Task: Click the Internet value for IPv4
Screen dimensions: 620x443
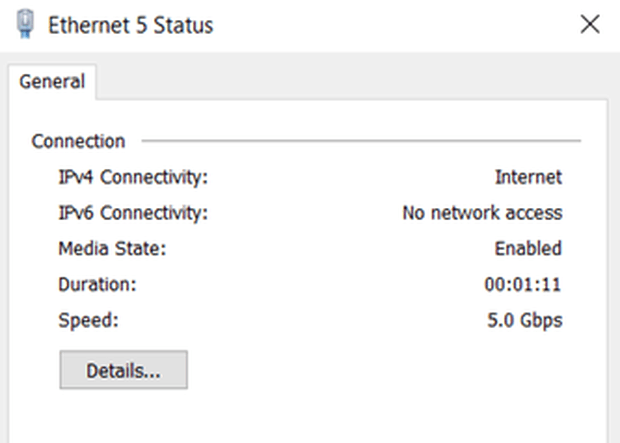Action: click(528, 177)
